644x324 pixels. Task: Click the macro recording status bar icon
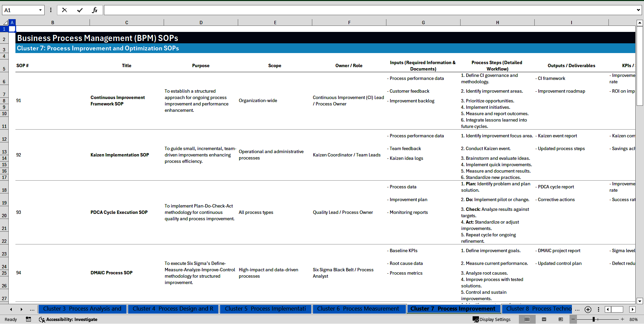[x=29, y=319]
